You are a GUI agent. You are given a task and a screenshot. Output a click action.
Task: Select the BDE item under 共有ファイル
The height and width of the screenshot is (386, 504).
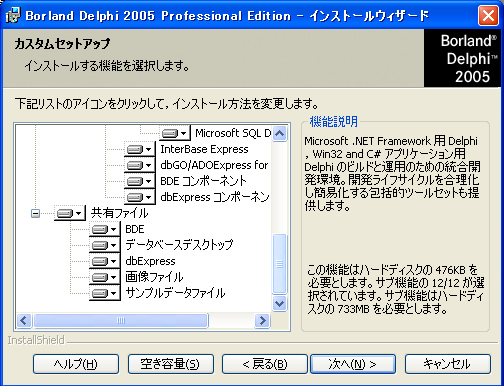coord(135,229)
